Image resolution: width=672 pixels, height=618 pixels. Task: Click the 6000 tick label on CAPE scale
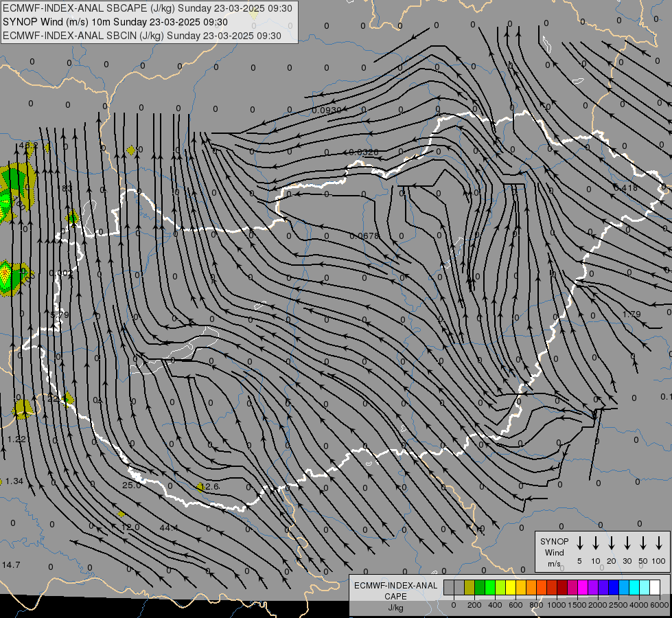[660, 605]
